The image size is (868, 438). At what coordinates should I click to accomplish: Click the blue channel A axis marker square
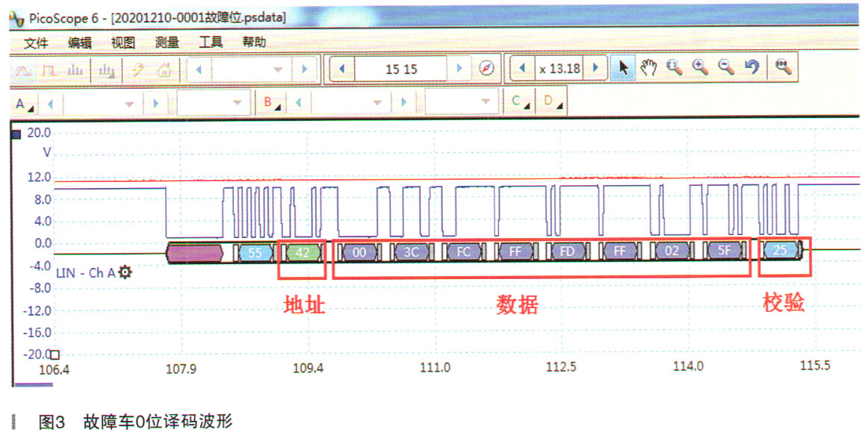click(x=16, y=134)
